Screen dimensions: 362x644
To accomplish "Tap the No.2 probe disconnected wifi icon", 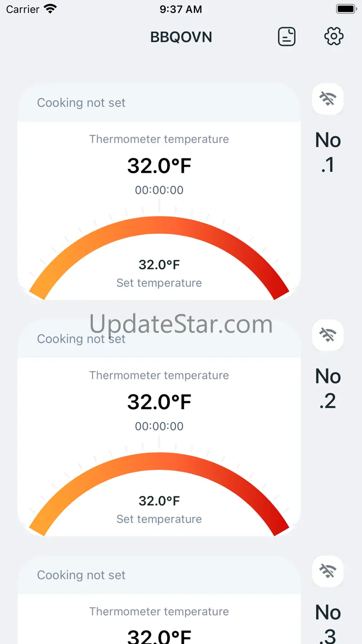I will click(x=328, y=335).
